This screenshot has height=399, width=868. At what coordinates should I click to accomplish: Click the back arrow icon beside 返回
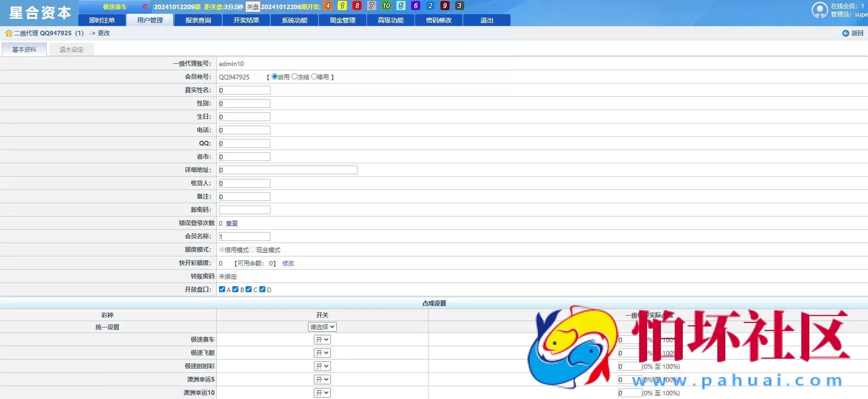(x=846, y=33)
